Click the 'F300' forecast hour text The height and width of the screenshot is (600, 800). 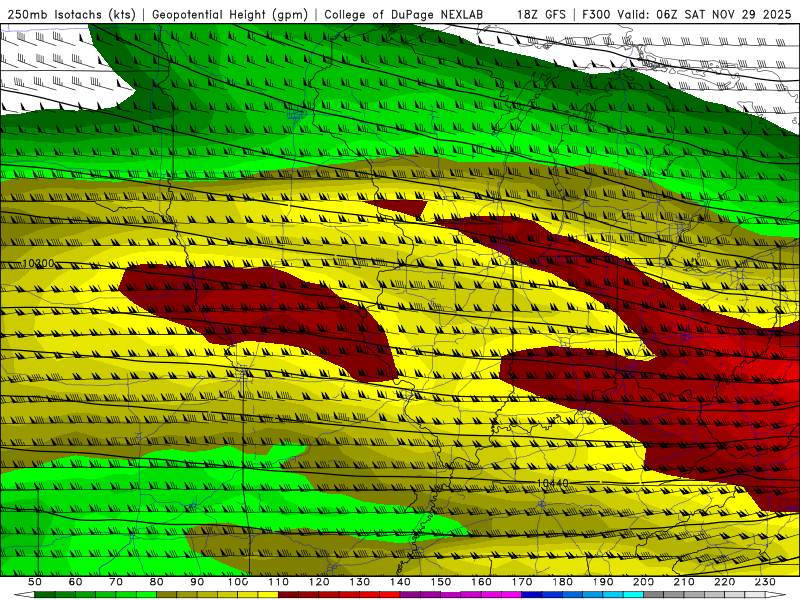[596, 14]
